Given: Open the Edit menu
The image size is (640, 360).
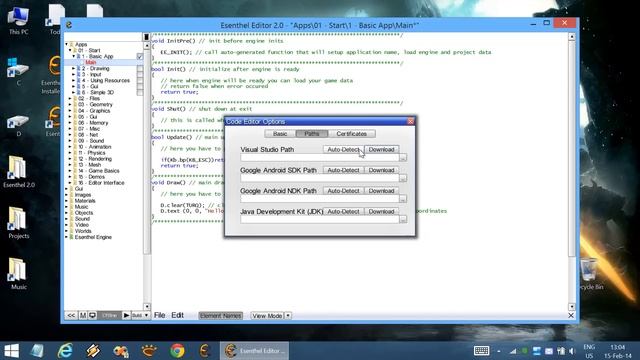Looking at the screenshot, I should pos(177,315).
